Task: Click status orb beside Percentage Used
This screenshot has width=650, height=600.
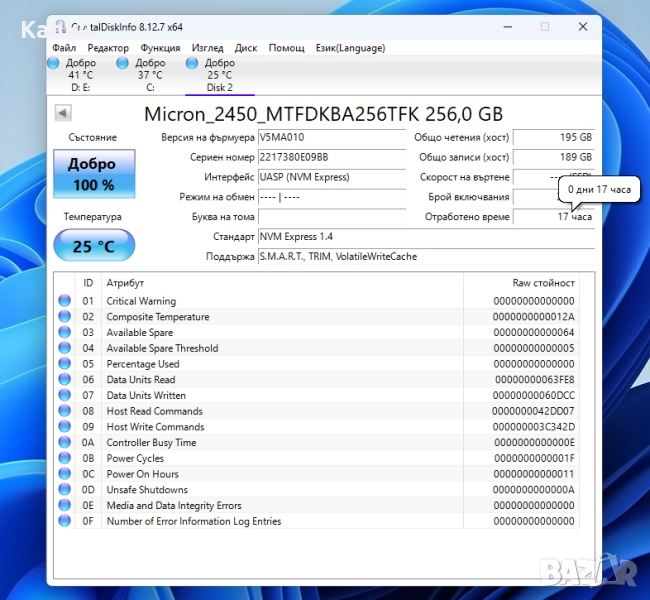Action: coord(65,364)
